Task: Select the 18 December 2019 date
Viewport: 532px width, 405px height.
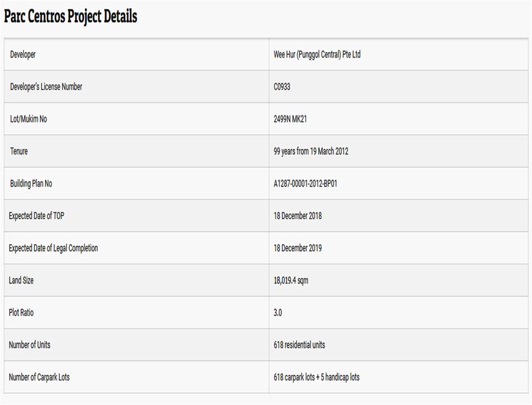Action: pyautogui.click(x=297, y=248)
